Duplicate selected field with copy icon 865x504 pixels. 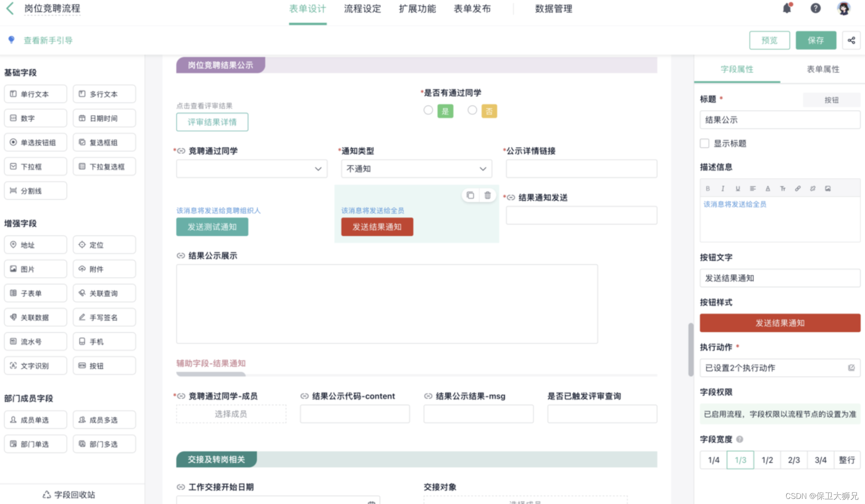click(x=470, y=195)
